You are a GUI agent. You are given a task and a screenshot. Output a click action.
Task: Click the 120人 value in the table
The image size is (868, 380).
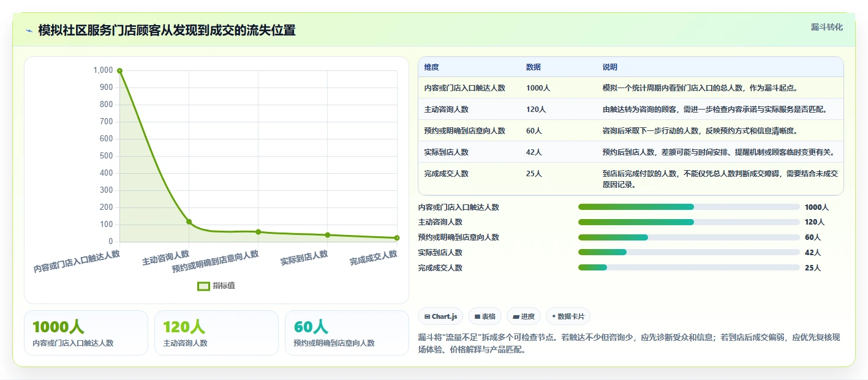[536, 110]
